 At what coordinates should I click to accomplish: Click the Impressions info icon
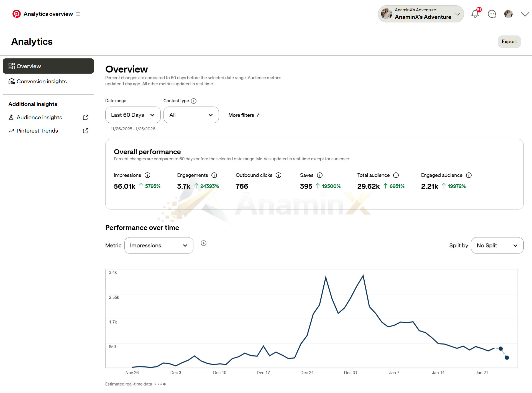pos(147,175)
